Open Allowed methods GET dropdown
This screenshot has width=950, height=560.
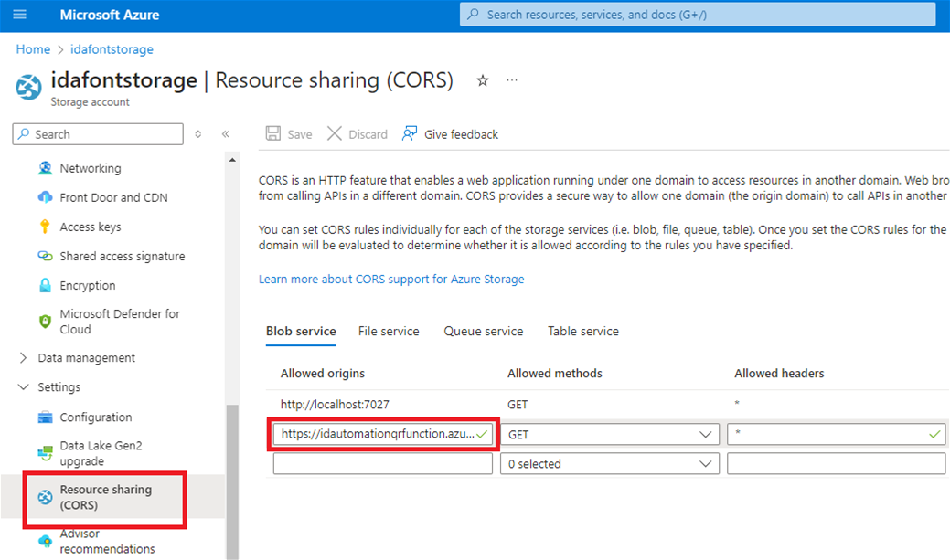pos(610,434)
